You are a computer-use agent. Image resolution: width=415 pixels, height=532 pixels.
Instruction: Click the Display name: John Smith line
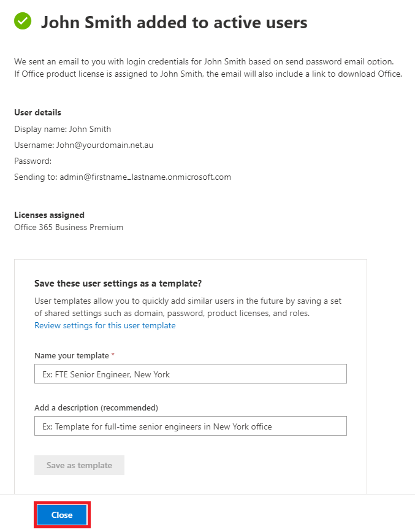63,129
